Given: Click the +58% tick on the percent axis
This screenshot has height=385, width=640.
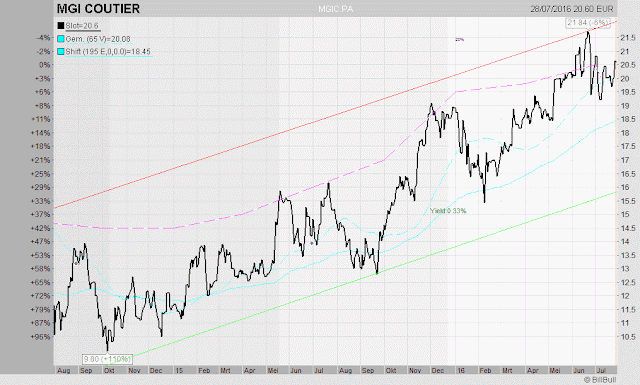Looking at the screenshot, I should [x=41, y=269].
